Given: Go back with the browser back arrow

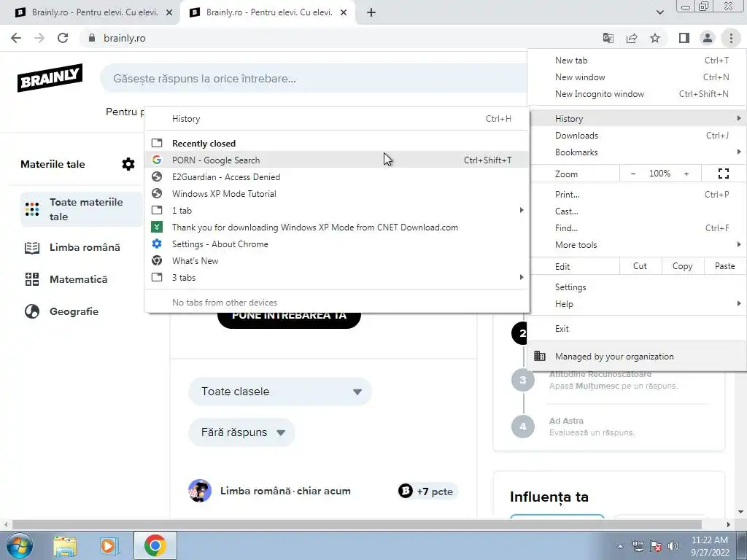Looking at the screenshot, I should pos(16,38).
